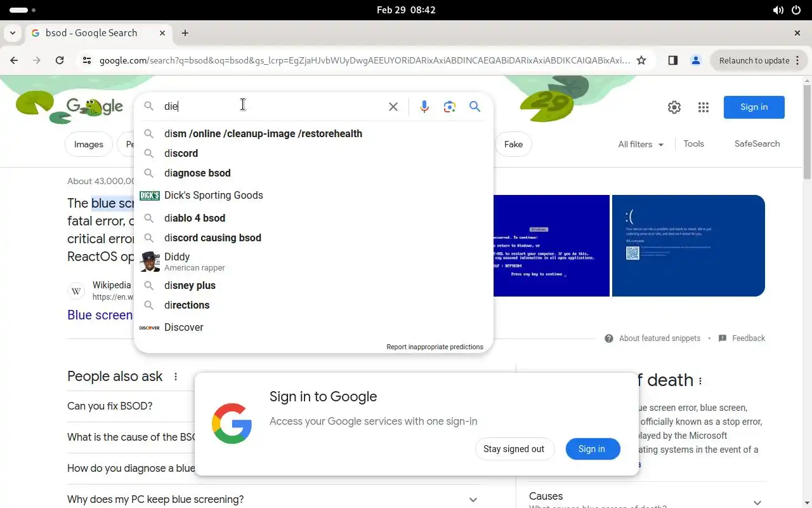This screenshot has height=508, width=812.
Task: Click the blue Sign in button at top
Action: 754,107
